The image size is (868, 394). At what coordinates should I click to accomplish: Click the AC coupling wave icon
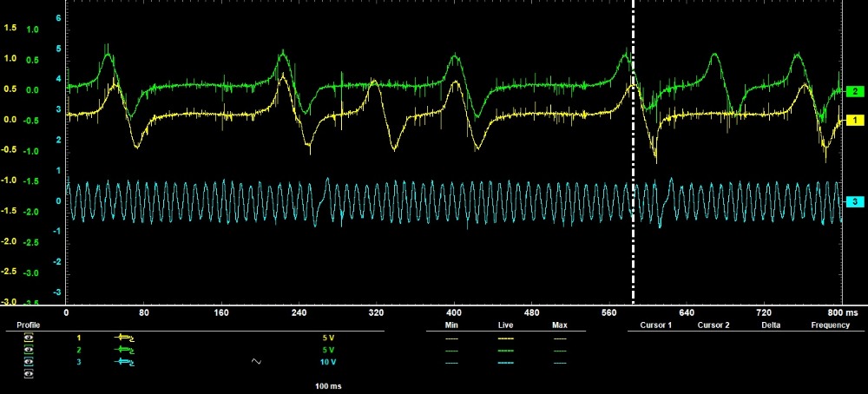256,361
